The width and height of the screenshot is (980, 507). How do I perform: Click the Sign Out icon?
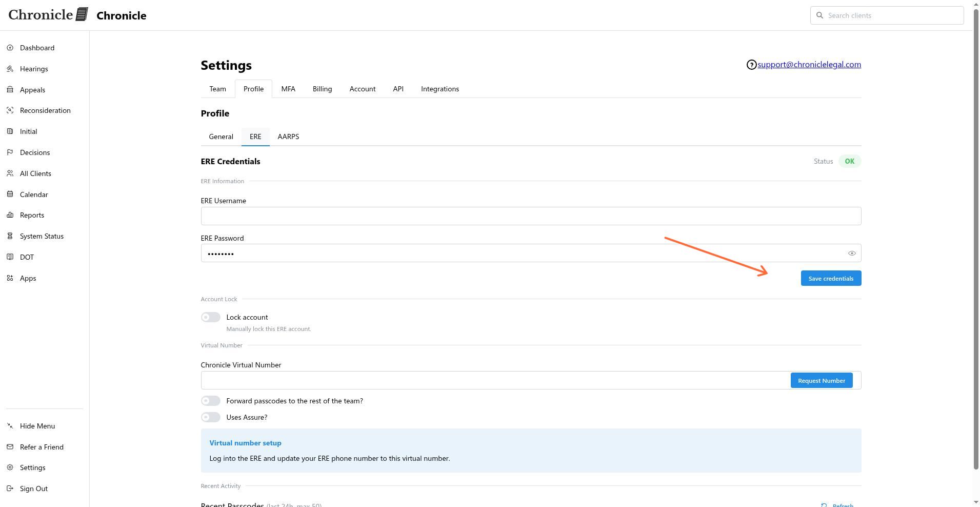[x=10, y=489]
